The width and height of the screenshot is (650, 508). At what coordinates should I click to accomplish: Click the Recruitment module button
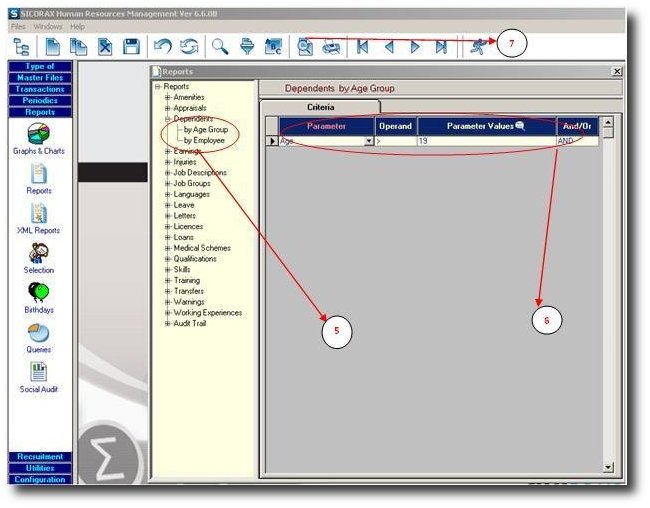[40, 457]
